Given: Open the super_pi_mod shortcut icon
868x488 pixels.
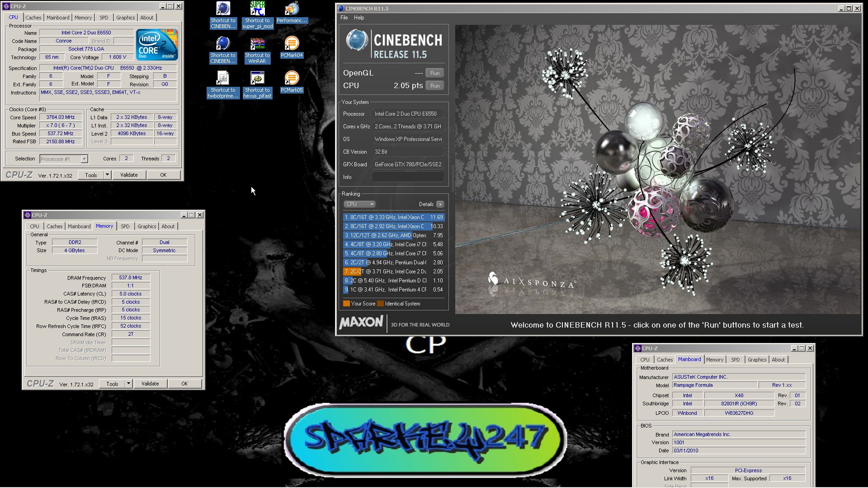Looking at the screenshot, I should pos(257,15).
